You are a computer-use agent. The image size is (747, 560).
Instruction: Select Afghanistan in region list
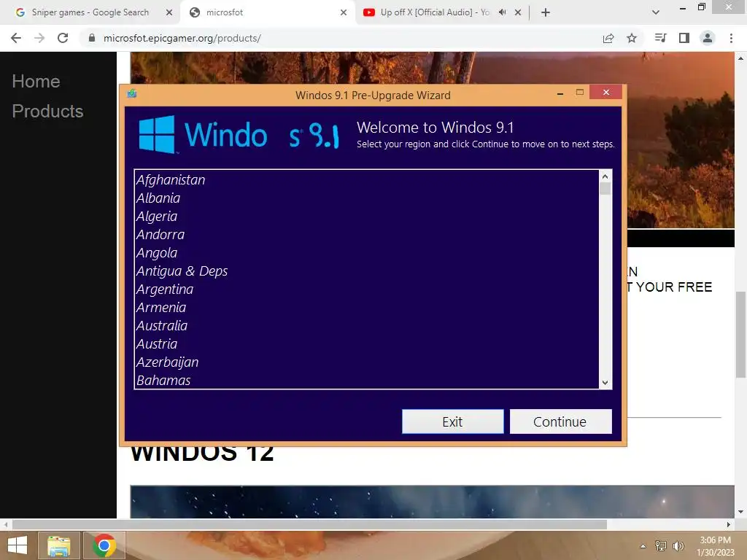(x=366, y=180)
